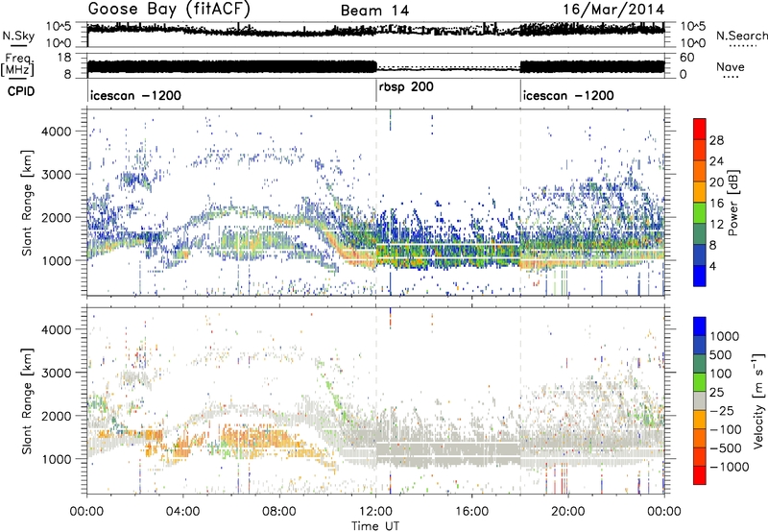768x532 pixels.
Task: Click the '08:00' time axis tick label
Action: pos(279,512)
